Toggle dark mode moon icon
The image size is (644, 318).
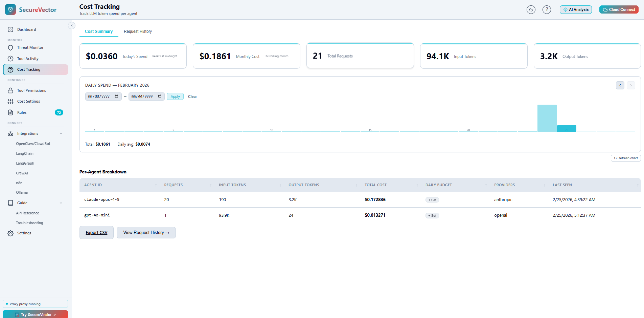(531, 9)
